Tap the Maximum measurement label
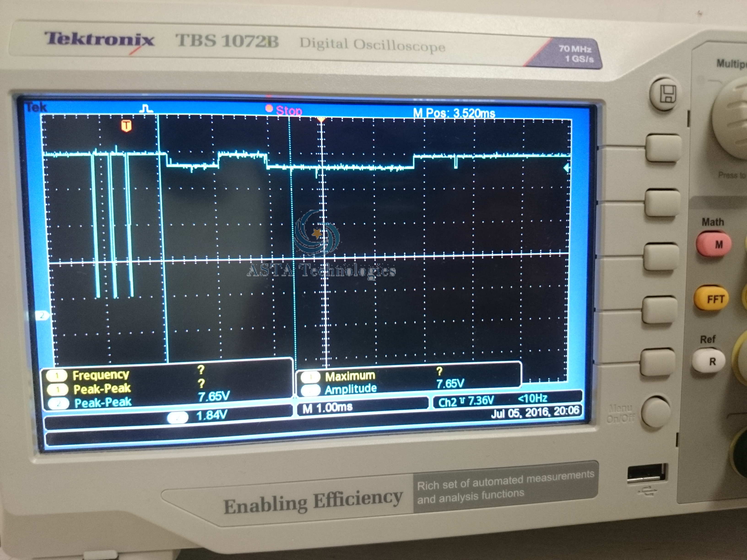Viewport: 747px width, 560px height. click(x=350, y=376)
